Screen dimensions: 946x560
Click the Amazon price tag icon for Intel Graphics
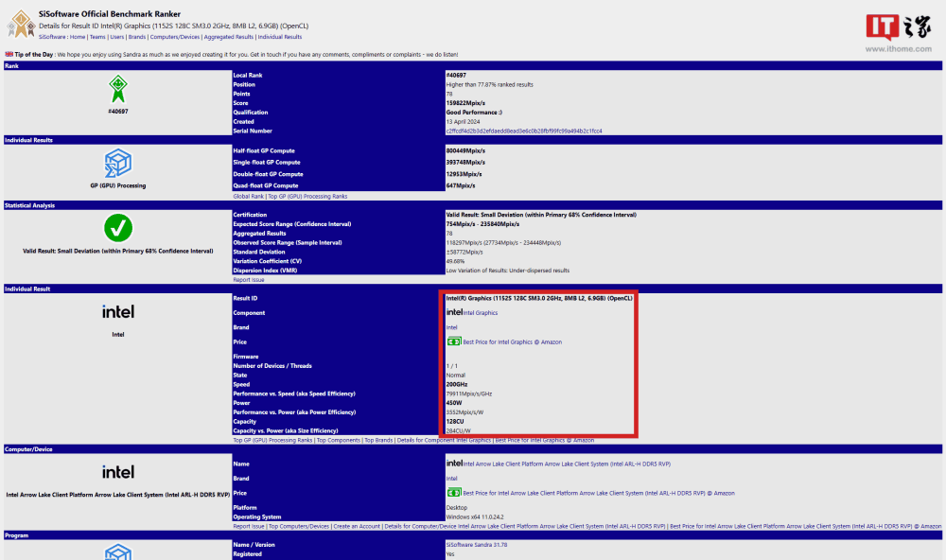click(453, 341)
